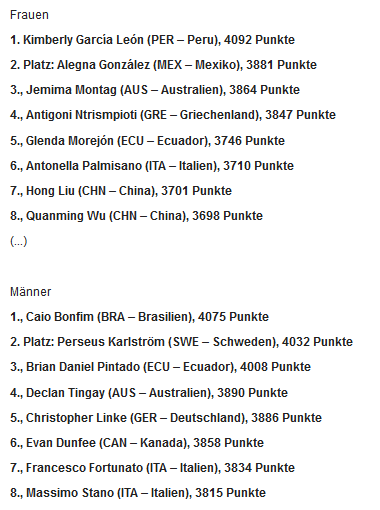Click the 4092 Punkte score text
The height and width of the screenshot is (510, 380).
[x=259, y=40]
